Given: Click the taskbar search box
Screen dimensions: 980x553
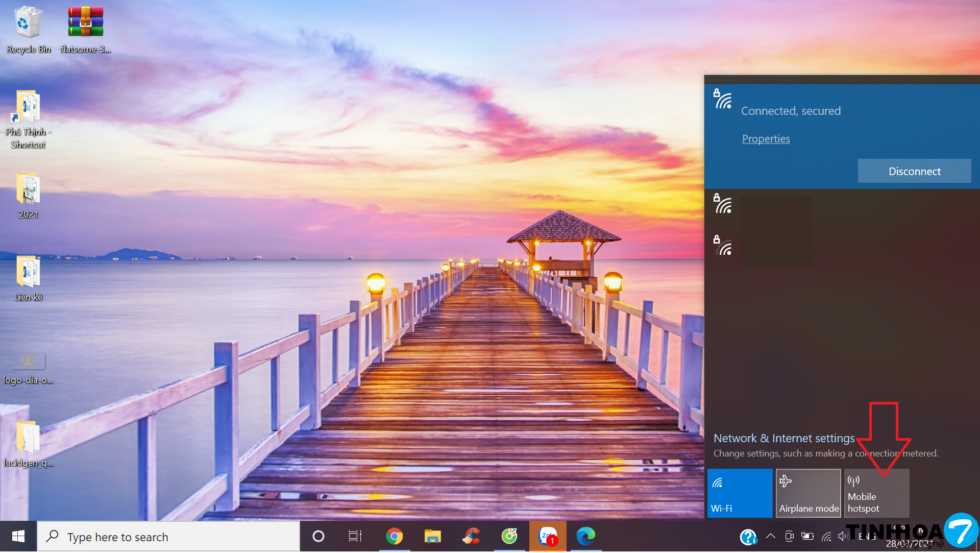Looking at the screenshot, I should (x=168, y=537).
